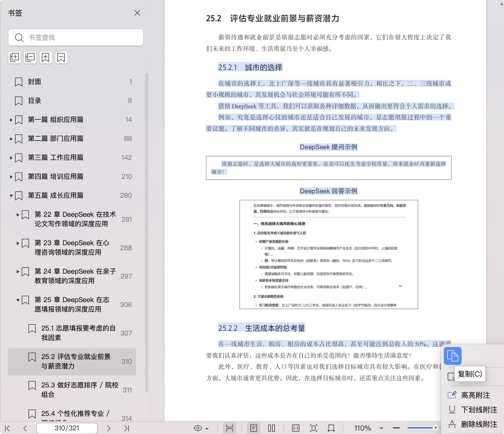Toggle continuous scrolling mode icon

coord(230,428)
